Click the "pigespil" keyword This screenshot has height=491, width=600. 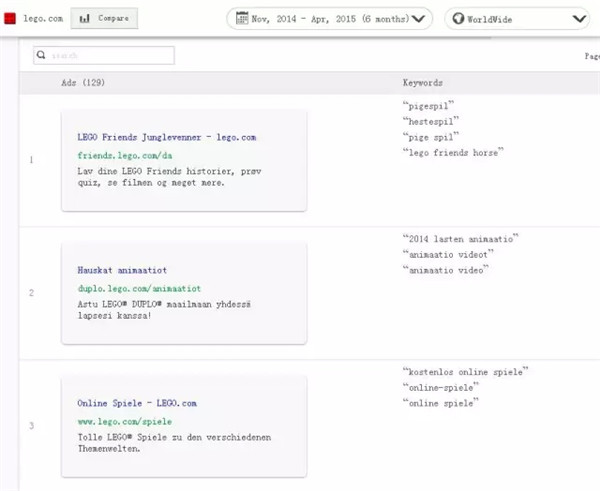point(428,106)
